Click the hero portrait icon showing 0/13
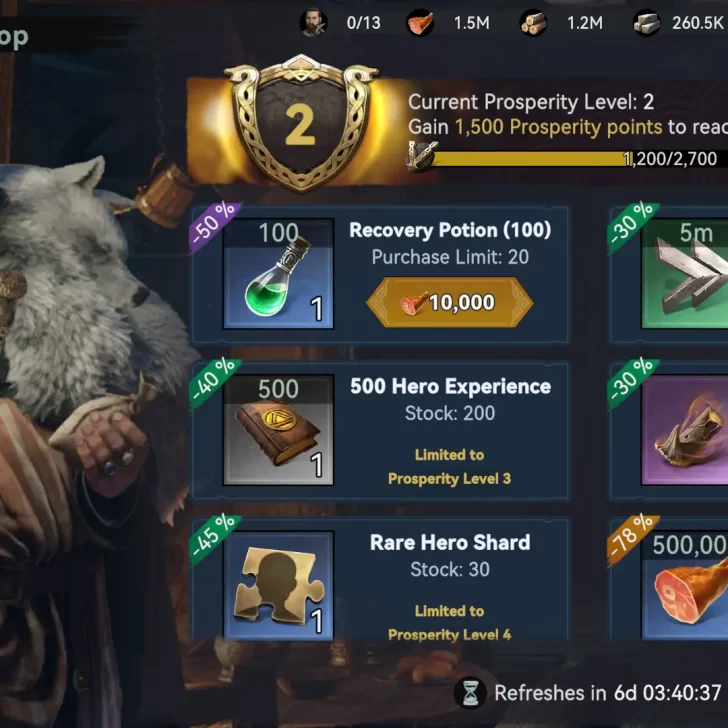The width and height of the screenshot is (728, 728). (x=313, y=22)
